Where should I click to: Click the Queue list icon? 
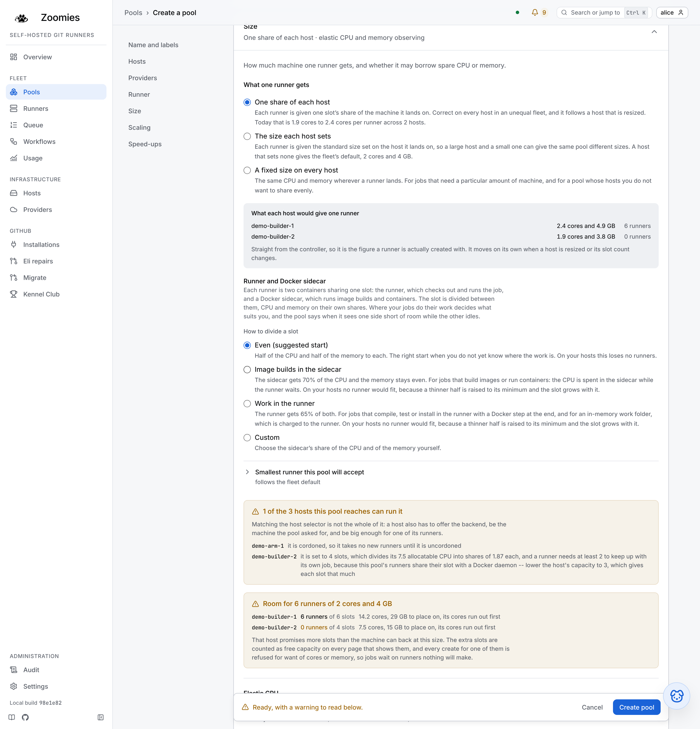pos(14,125)
